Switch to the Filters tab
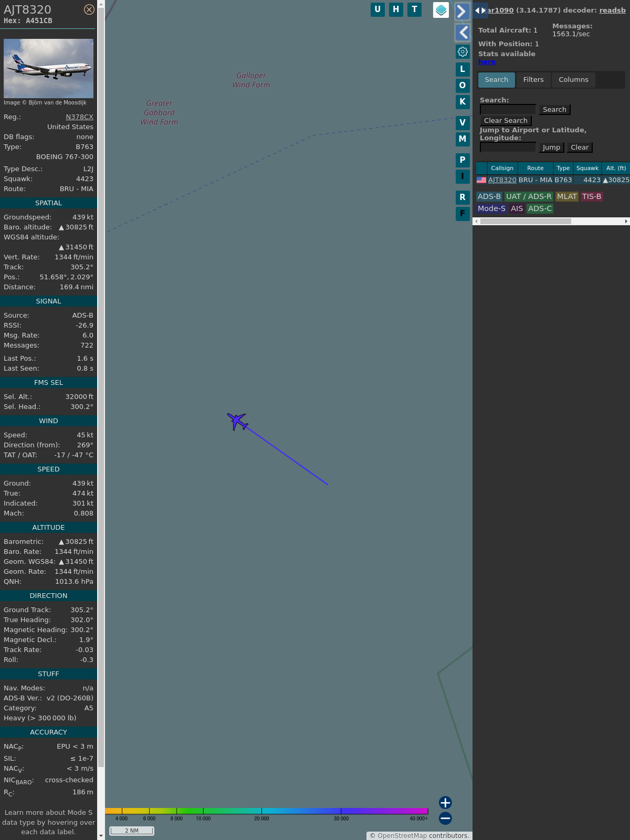This screenshot has width=630, height=840. pos(533,80)
